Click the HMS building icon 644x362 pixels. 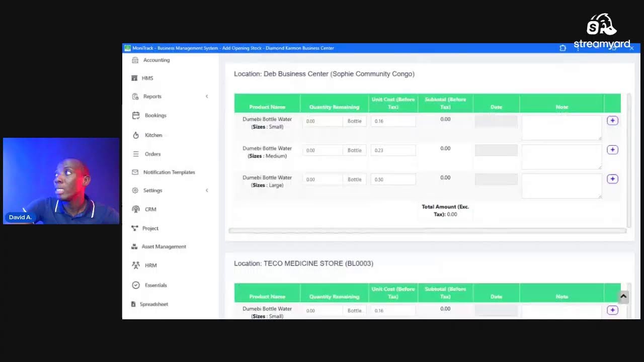pos(134,78)
